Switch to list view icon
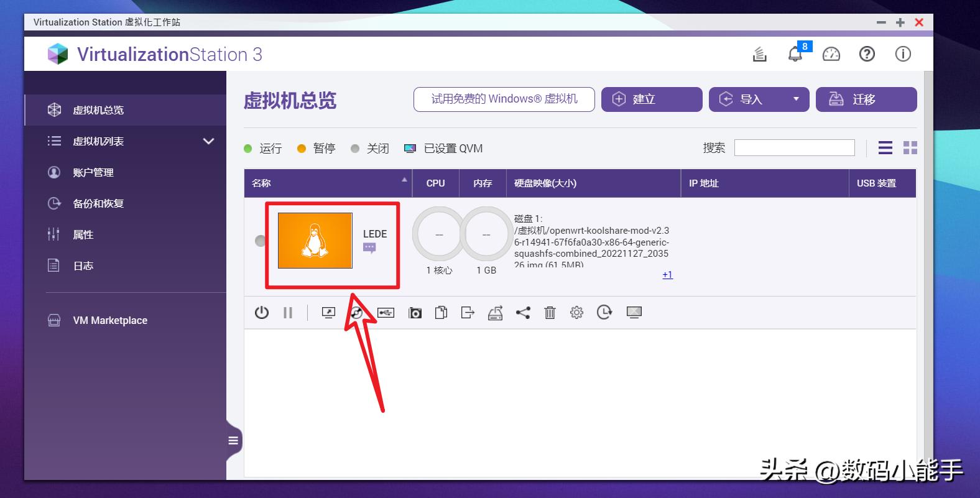Viewport: 980px width, 498px height. [x=885, y=147]
